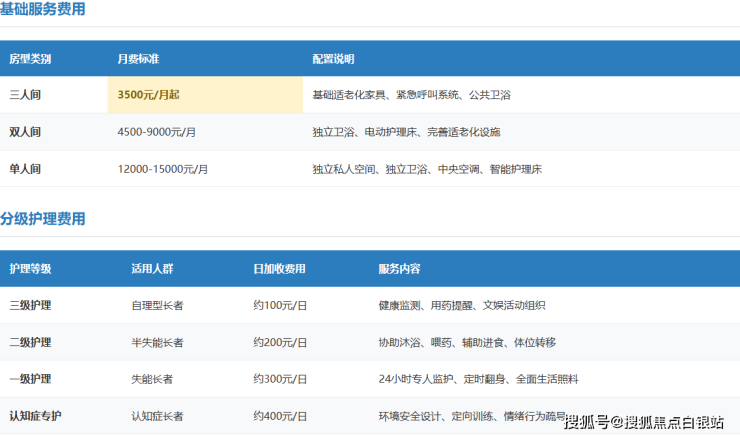Select the 房型类别 column header
This screenshot has height=438, width=740.
[x=30, y=59]
